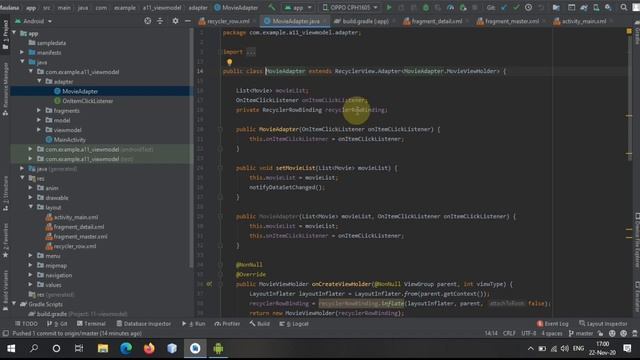Image resolution: width=640 pixels, height=360 pixels.
Task: Open the Android project view dropdown
Action: (33, 21)
